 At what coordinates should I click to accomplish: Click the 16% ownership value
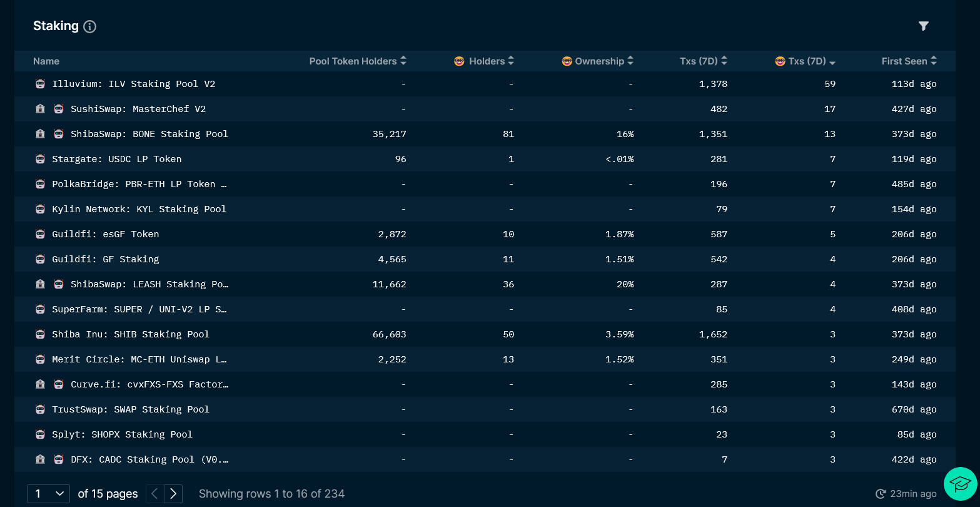[x=625, y=134]
